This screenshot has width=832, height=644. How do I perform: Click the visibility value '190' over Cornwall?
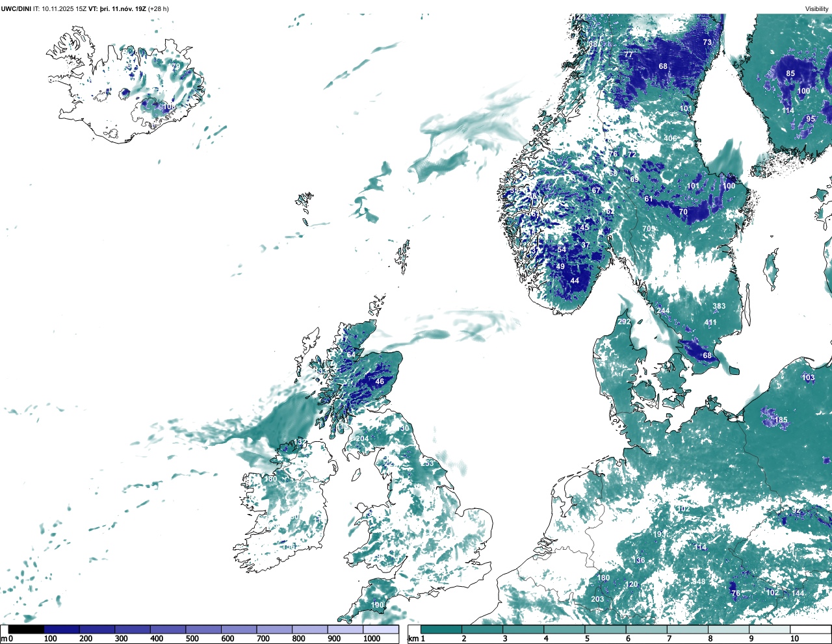(x=377, y=605)
